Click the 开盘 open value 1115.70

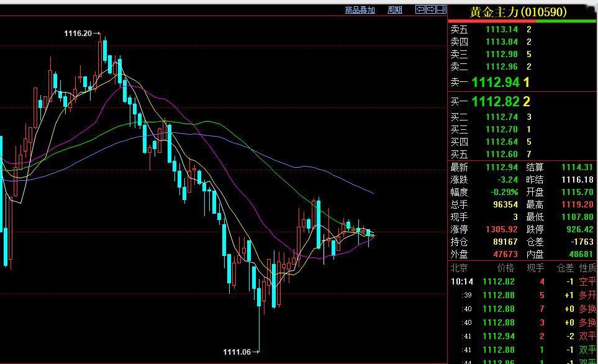pos(577,192)
